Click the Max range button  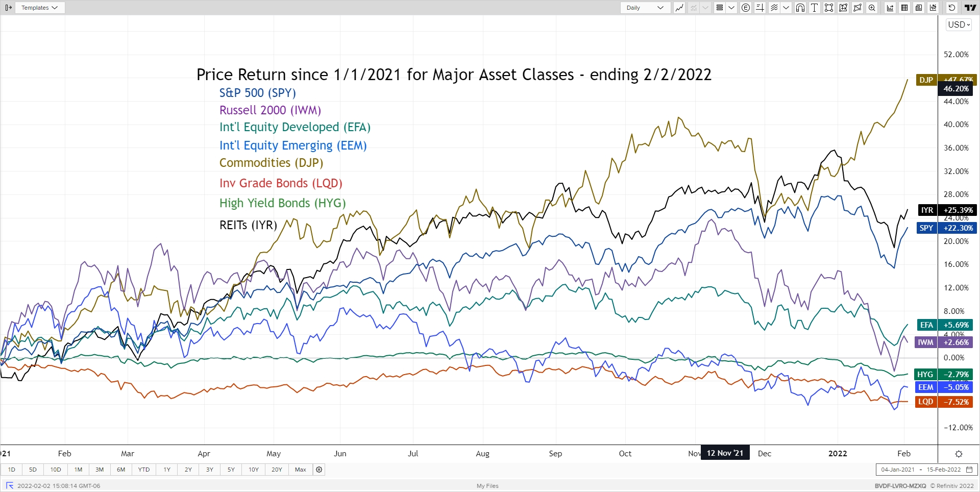301,470
